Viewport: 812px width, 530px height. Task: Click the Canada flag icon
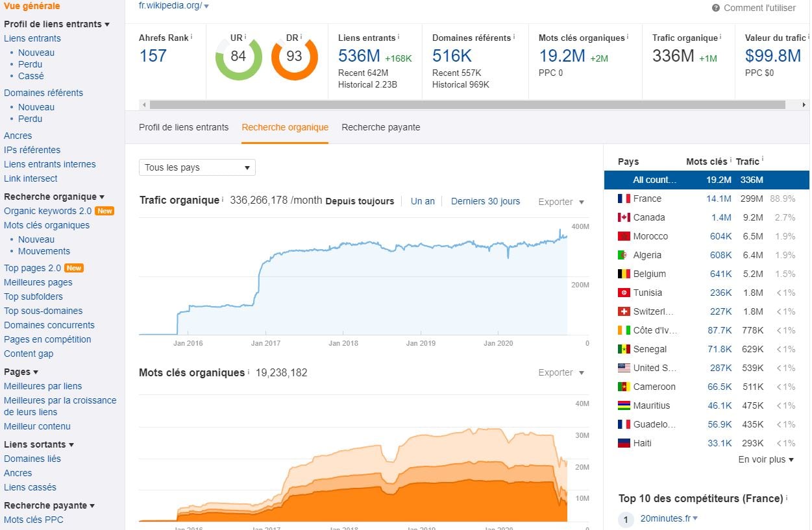point(624,217)
